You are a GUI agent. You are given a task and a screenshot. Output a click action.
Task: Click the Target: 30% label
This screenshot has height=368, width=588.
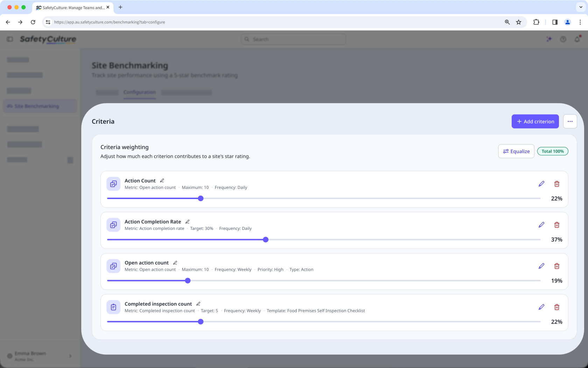click(x=202, y=228)
